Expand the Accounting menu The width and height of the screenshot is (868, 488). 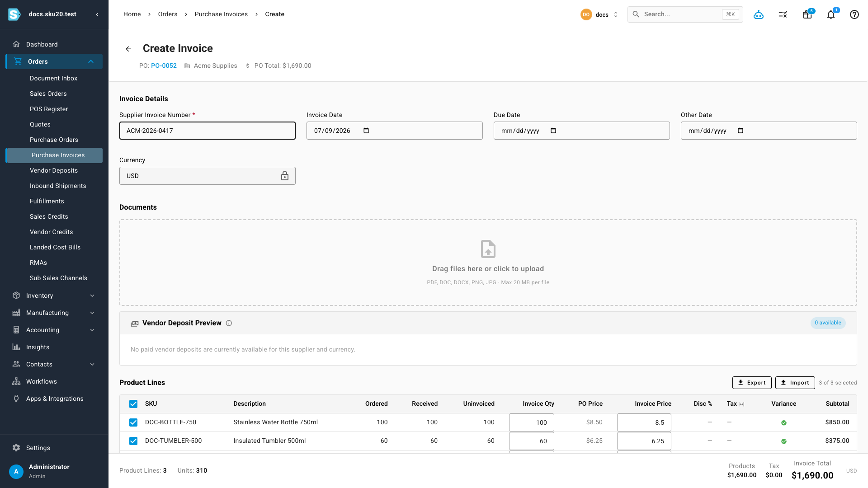pyautogui.click(x=92, y=330)
